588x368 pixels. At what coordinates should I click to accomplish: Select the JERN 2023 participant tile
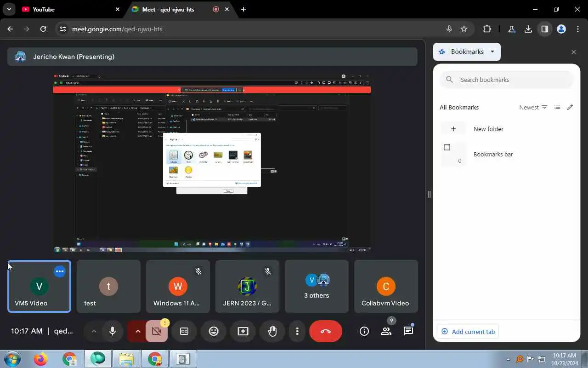pos(247,286)
